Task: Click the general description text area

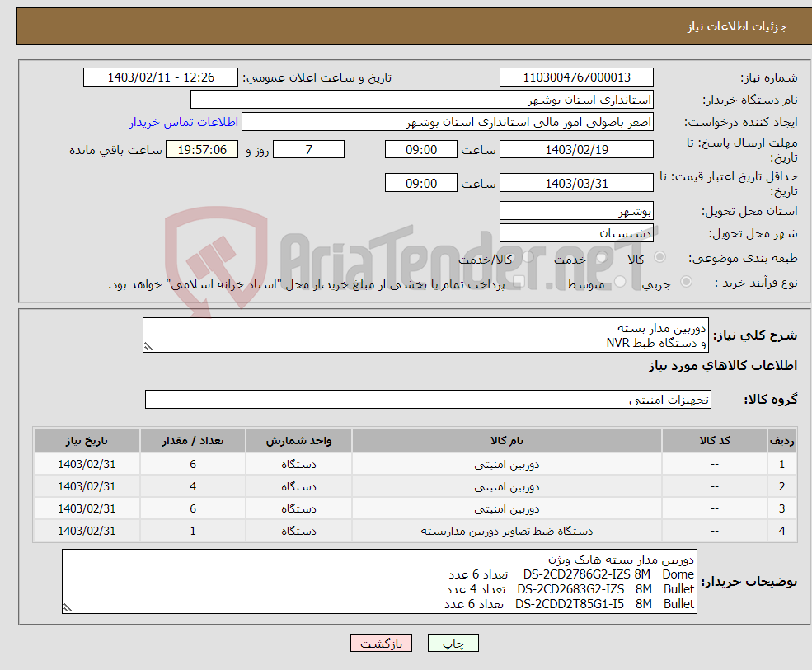Action: point(425,335)
